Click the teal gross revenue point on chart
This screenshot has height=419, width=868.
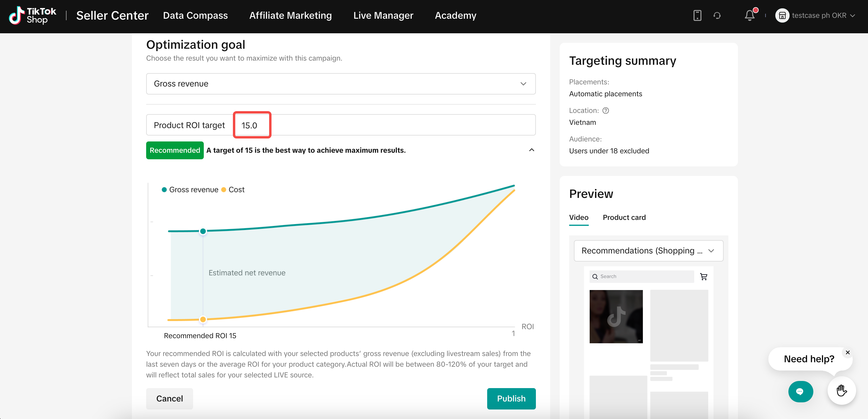pyautogui.click(x=203, y=231)
